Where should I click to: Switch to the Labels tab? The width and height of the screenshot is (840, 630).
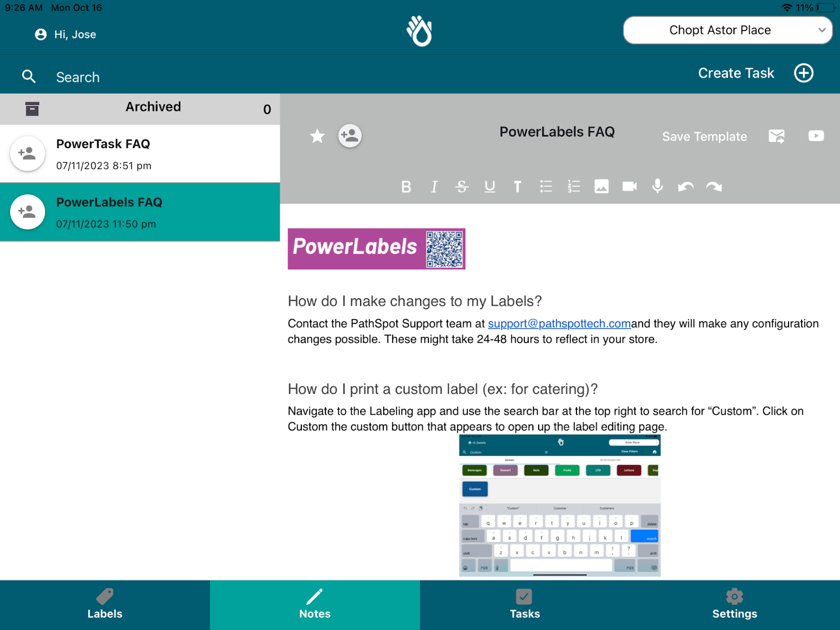coord(105,605)
